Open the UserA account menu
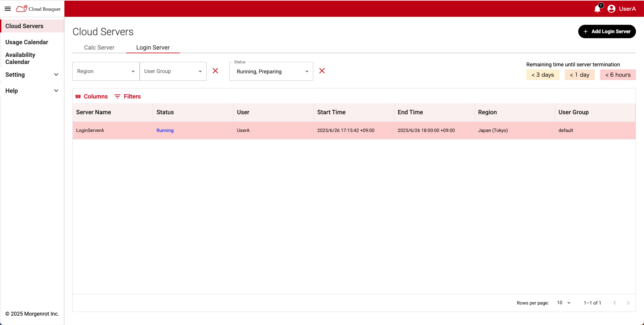644x325 pixels. (x=622, y=9)
